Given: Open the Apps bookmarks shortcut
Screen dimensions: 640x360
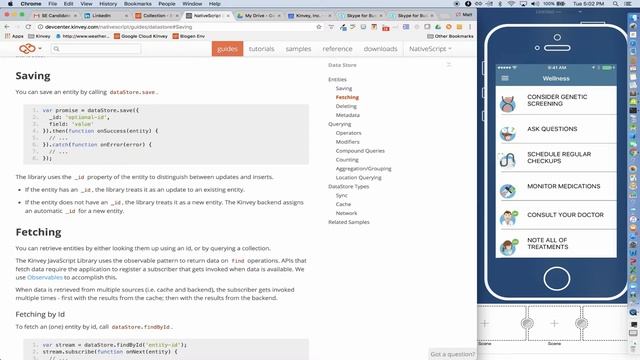Looking at the screenshot, I should (x=14, y=36).
